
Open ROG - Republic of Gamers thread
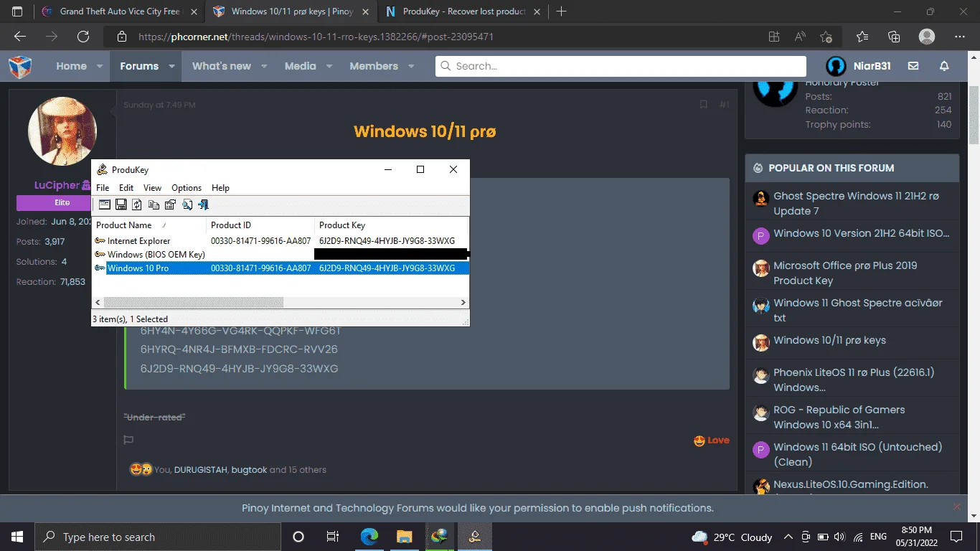point(839,417)
